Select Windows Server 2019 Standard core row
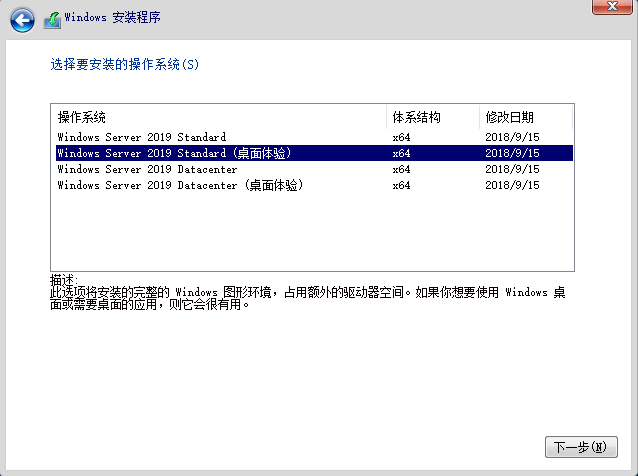This screenshot has height=476, width=638. click(x=314, y=137)
